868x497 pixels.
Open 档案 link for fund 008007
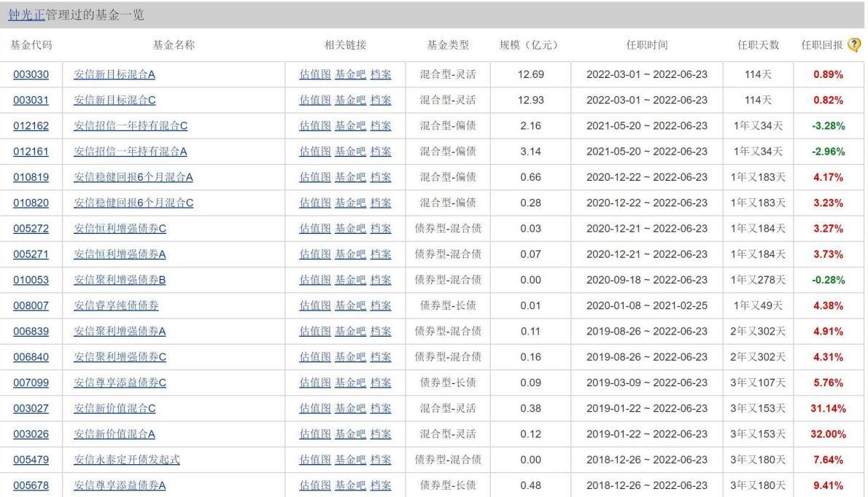(381, 306)
